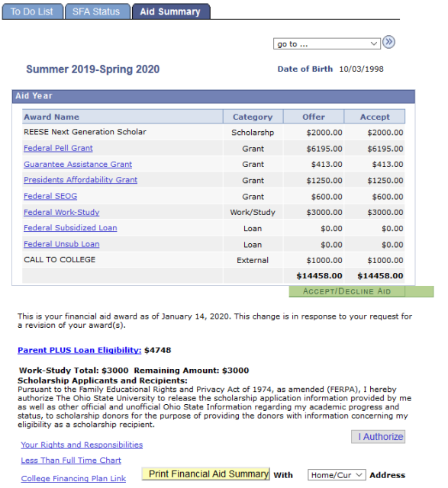Click the Presidents Affordability Grant accept $1250.00

[385, 181]
